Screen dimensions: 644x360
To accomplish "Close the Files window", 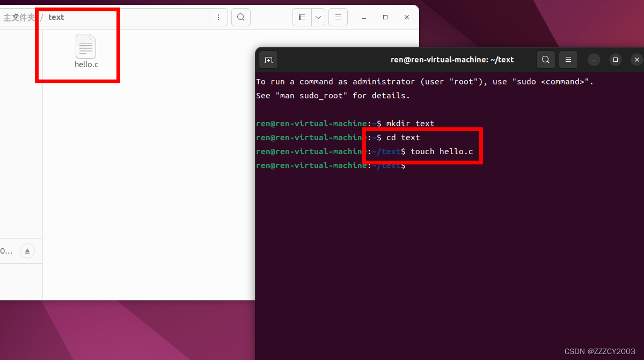I will [x=407, y=17].
